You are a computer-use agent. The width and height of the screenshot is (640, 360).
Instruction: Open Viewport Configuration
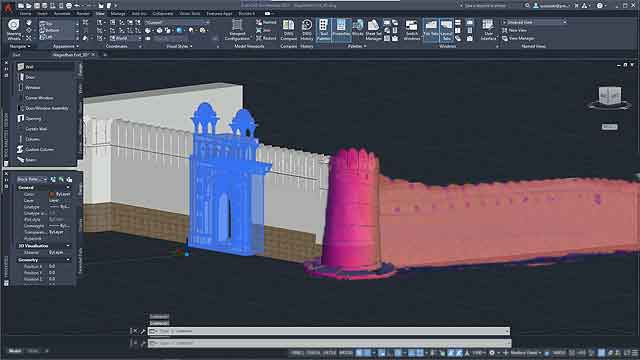point(237,30)
